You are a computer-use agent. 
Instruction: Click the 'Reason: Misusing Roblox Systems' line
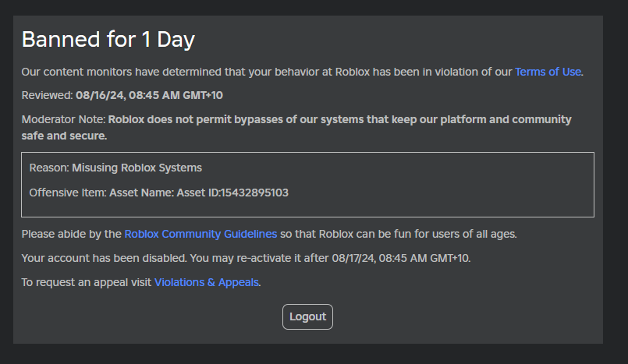click(115, 168)
